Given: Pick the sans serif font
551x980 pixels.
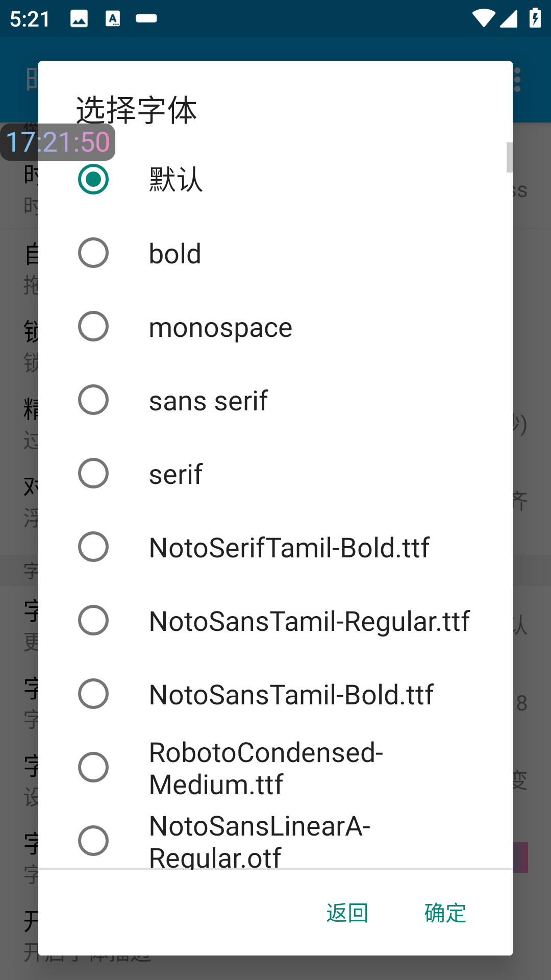Looking at the screenshot, I should [93, 400].
